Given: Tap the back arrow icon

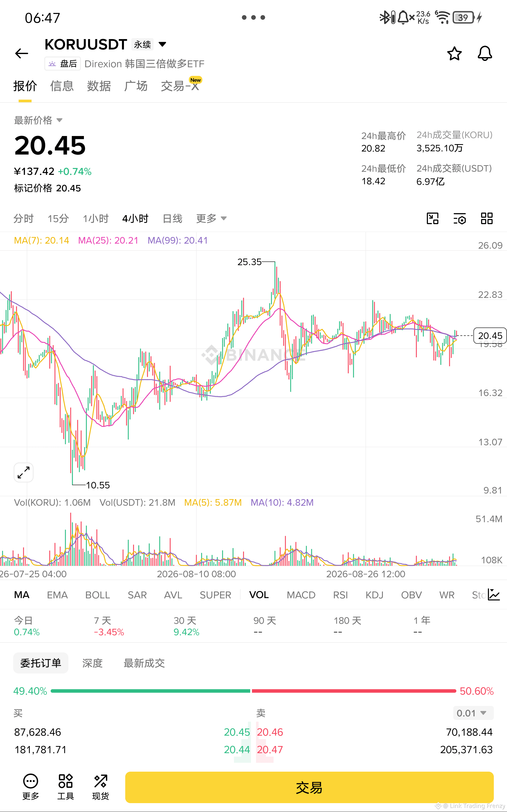Looking at the screenshot, I should 22,53.
